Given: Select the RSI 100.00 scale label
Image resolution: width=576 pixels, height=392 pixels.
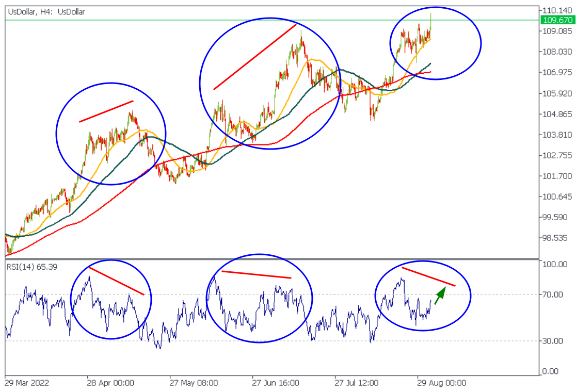Looking at the screenshot, I should 554,264.
